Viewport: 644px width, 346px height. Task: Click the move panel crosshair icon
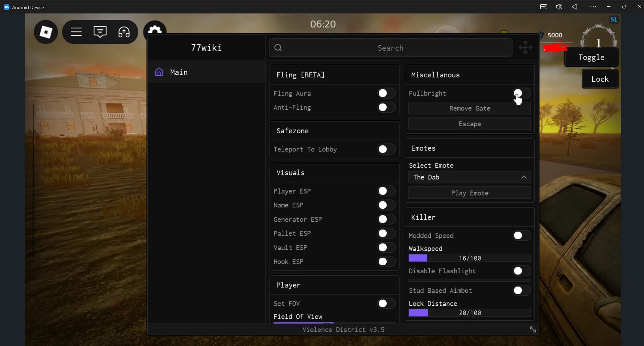pos(525,48)
